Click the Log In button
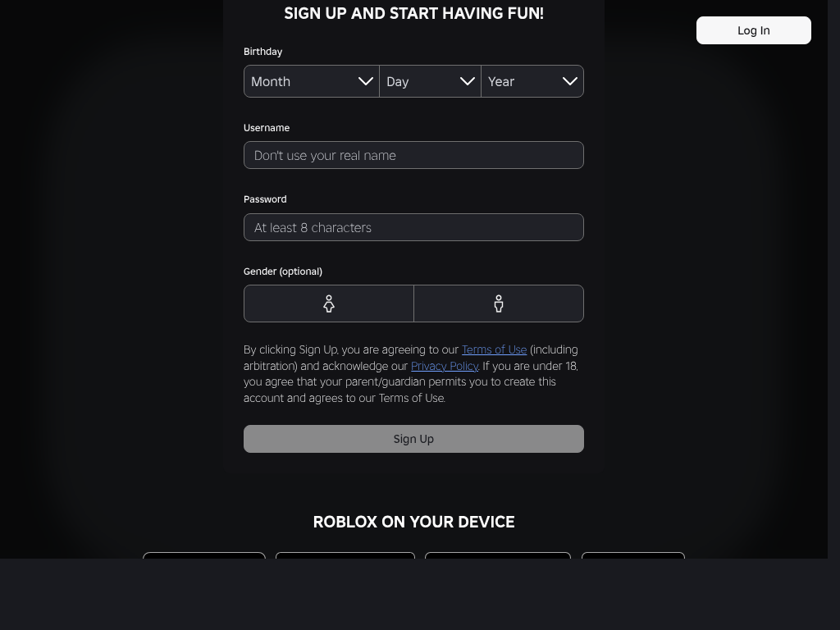The height and width of the screenshot is (630, 840). point(753,30)
